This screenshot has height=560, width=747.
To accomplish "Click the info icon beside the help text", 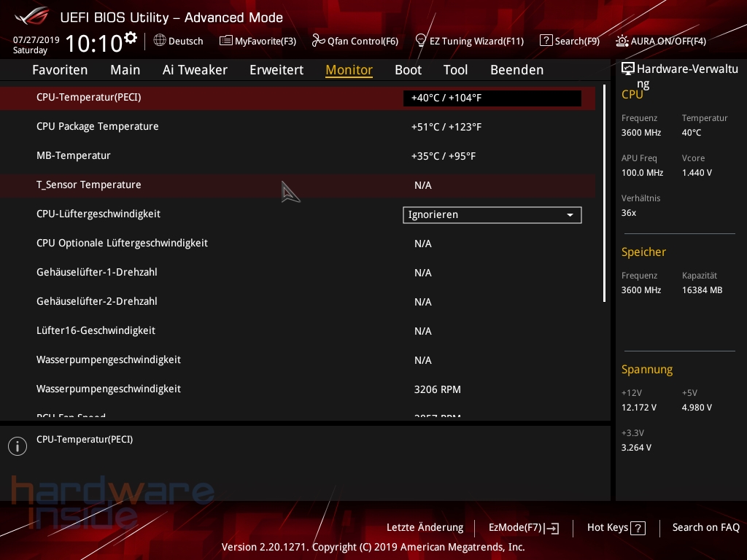I will click(18, 446).
